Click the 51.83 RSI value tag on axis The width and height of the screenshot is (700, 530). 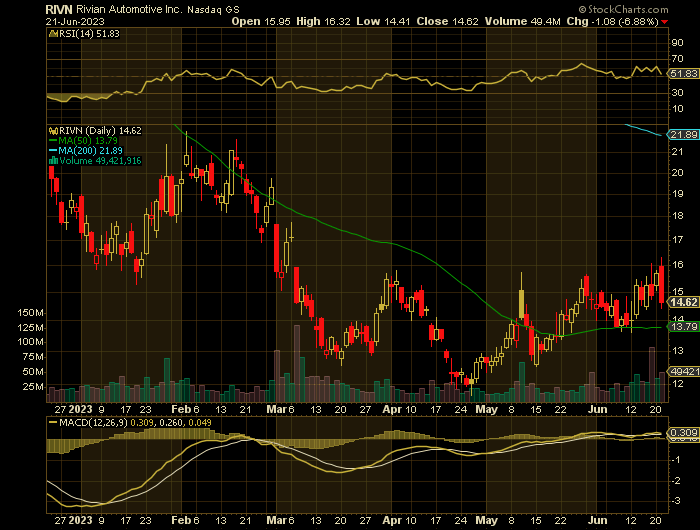click(683, 74)
